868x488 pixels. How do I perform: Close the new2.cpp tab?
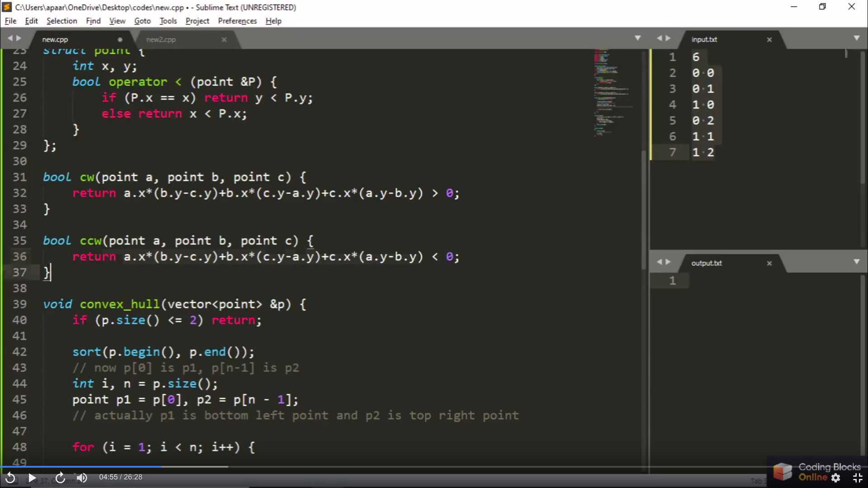[224, 40]
